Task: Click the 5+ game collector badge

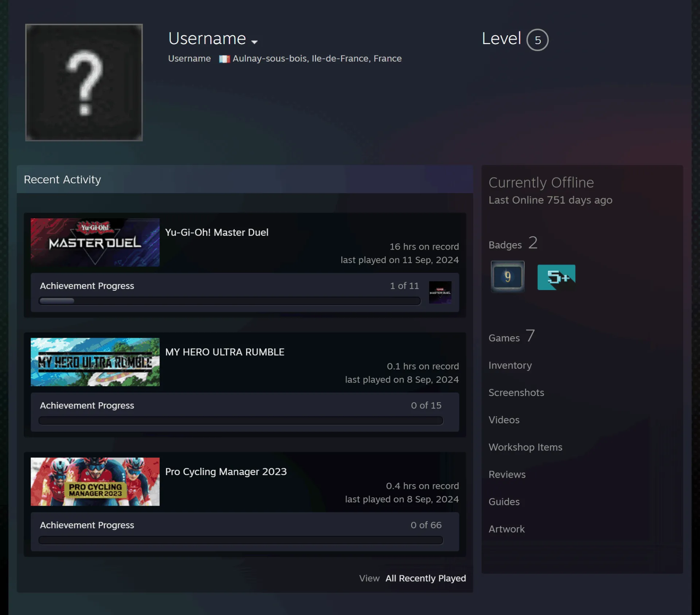Action: point(556,277)
